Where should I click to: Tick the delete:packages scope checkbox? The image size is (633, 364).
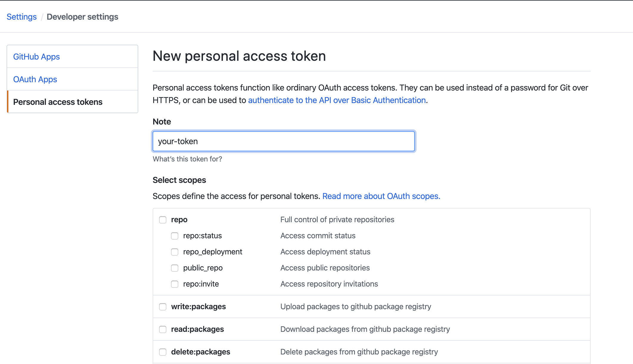tap(163, 352)
